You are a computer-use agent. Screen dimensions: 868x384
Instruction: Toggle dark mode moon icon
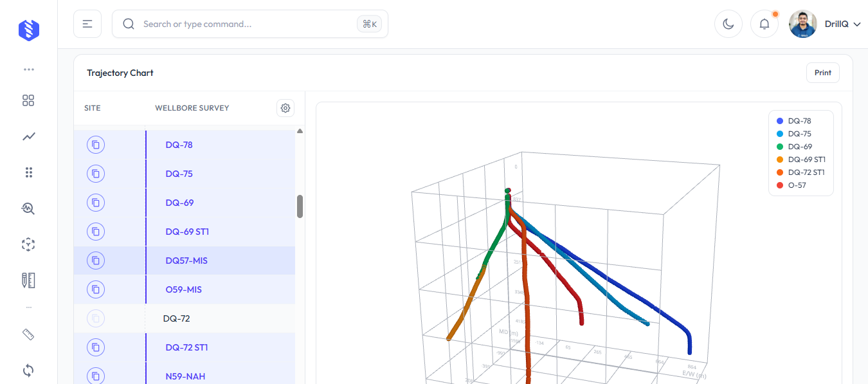coord(728,24)
